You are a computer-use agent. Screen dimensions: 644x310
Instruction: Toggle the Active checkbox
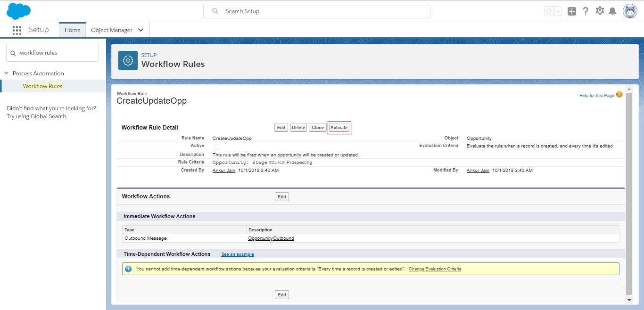pyautogui.click(x=217, y=147)
